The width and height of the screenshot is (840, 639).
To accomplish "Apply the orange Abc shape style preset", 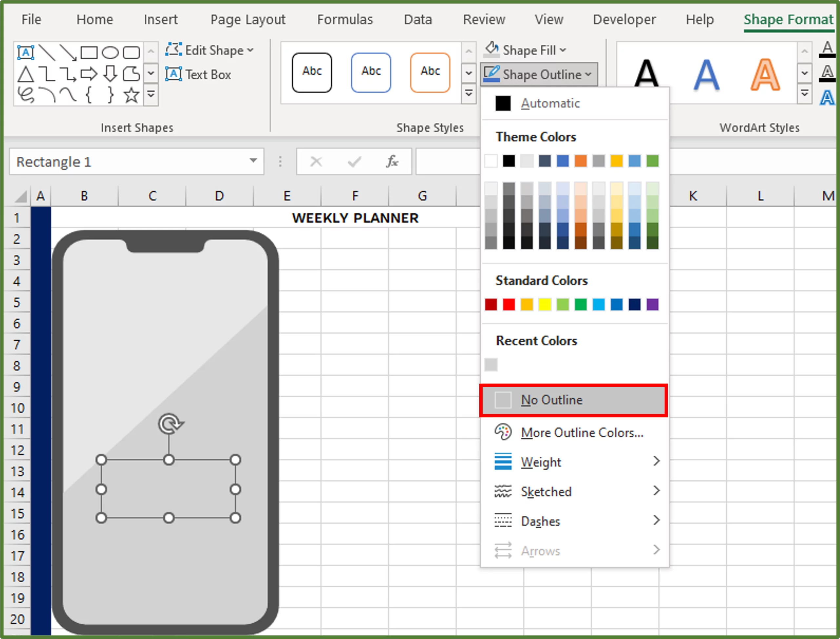I will point(430,72).
